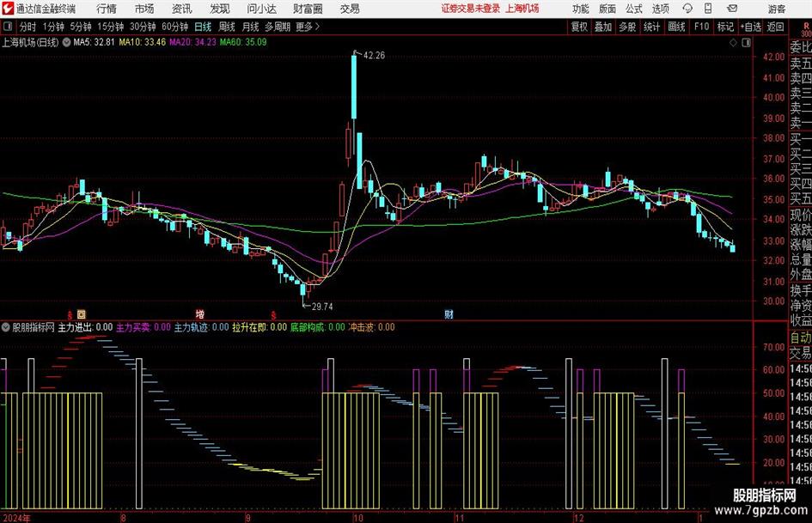Click the 主力进出: 0.00 indicator value

pyautogui.click(x=85, y=327)
